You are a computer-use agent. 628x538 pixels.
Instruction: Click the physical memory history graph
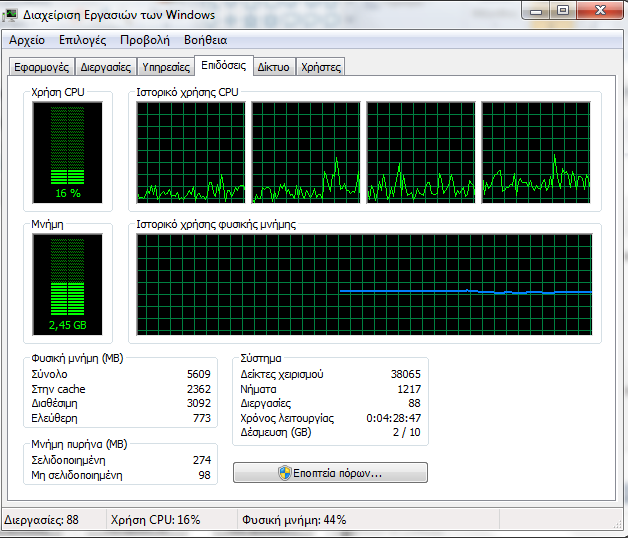coord(364,284)
